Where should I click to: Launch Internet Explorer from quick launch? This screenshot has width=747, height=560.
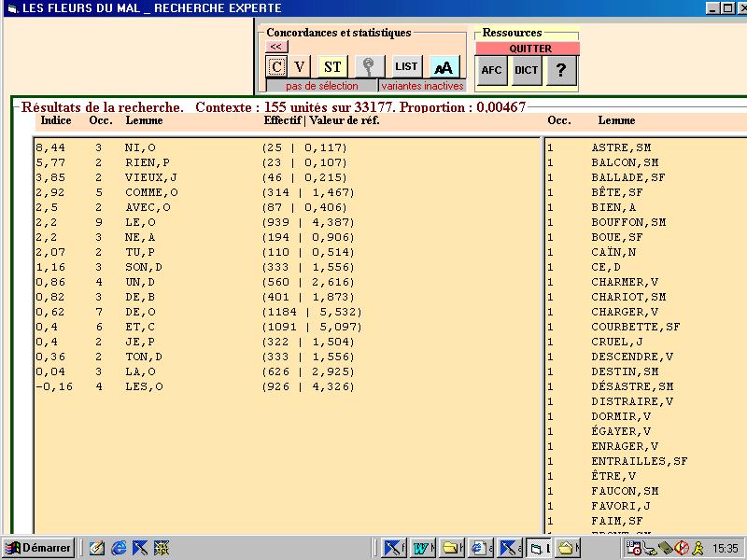119,548
